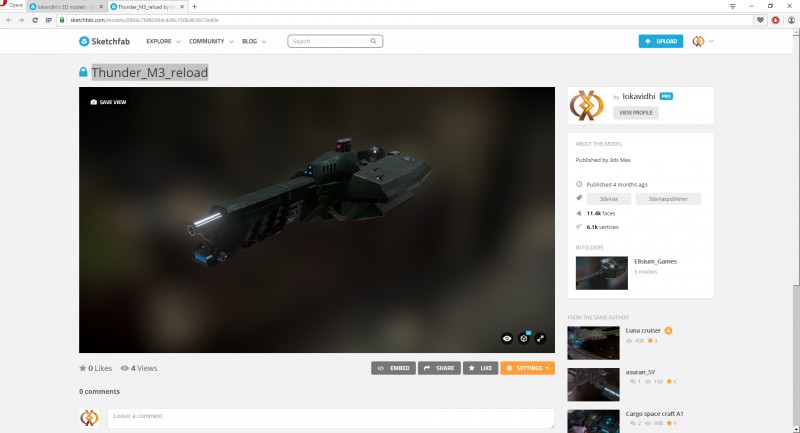Click the 11.4k faces text
Screen dimensions: 800x433
pos(601,213)
